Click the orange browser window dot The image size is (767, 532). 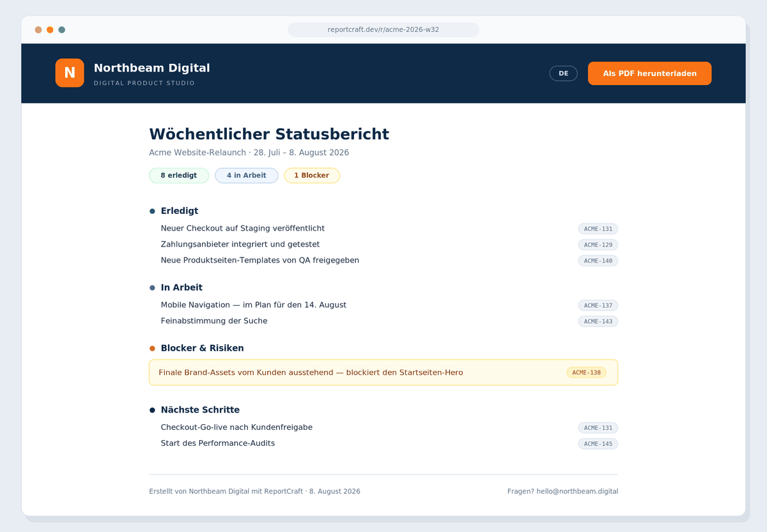(50, 29)
